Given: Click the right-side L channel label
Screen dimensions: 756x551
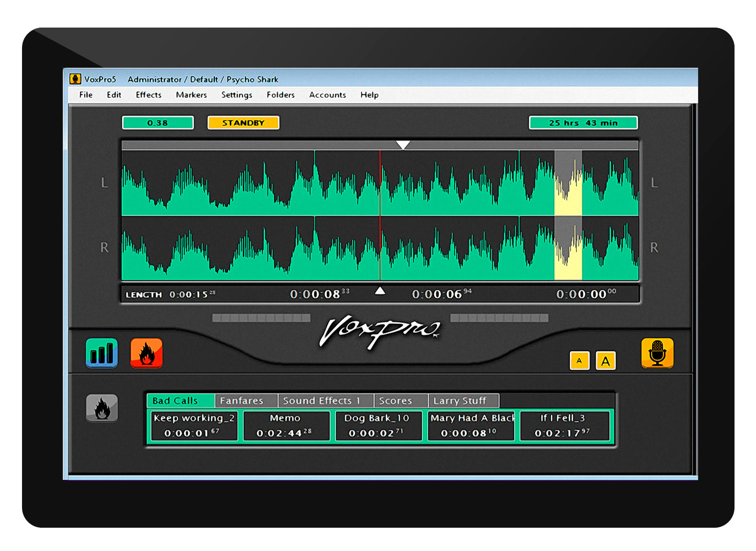Looking at the screenshot, I should tap(654, 182).
